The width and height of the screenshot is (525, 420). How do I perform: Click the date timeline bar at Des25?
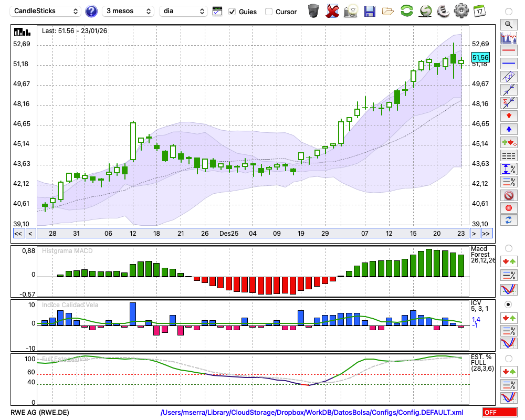point(229,234)
